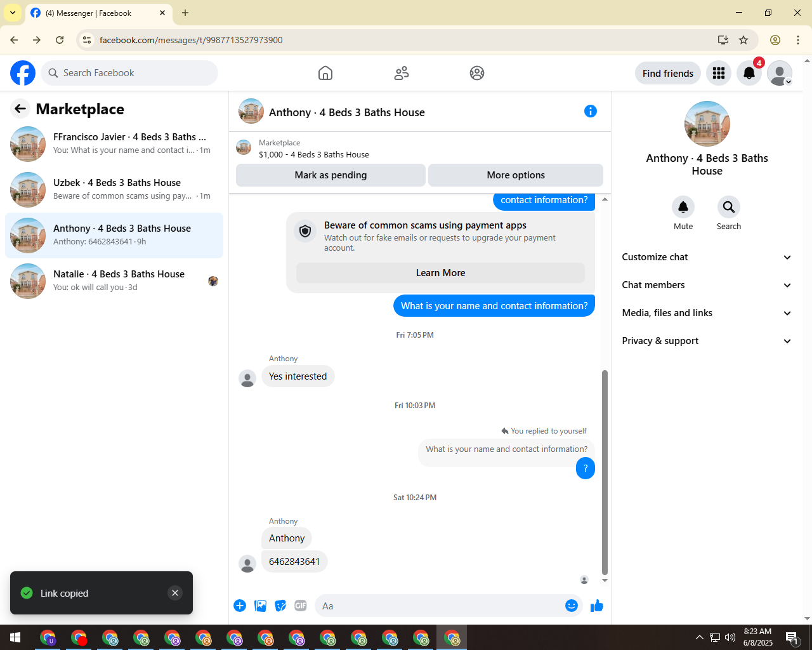The height and width of the screenshot is (650, 812).
Task: Open Chrome profile icon
Action: [x=775, y=40]
